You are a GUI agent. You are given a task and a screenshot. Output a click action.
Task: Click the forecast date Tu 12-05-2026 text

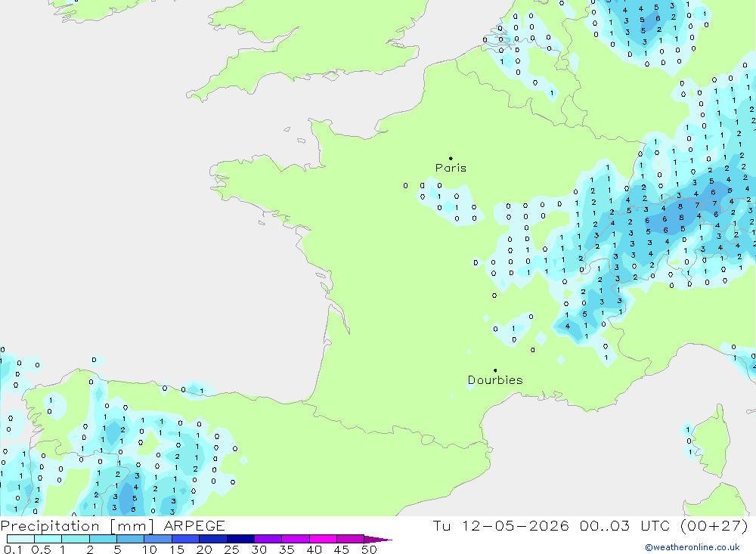(501, 525)
